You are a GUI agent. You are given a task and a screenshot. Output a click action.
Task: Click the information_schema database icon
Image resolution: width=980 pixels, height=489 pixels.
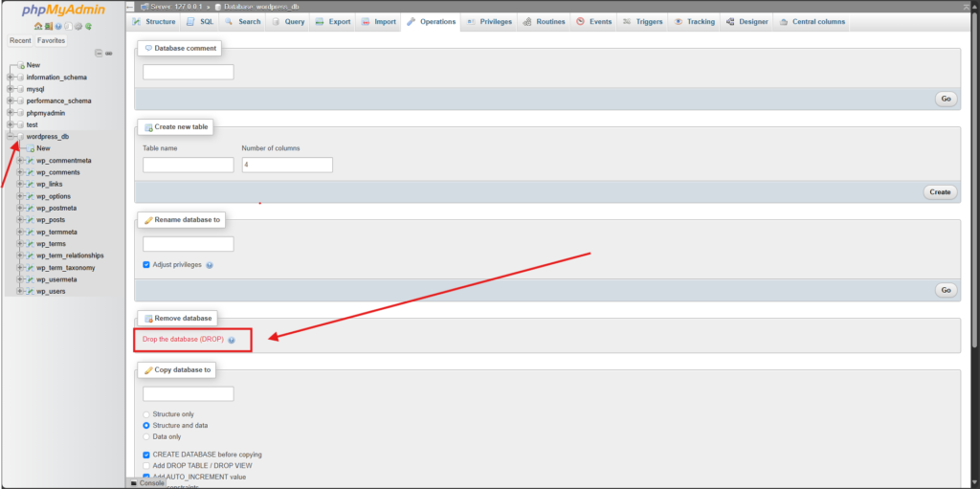click(x=21, y=78)
